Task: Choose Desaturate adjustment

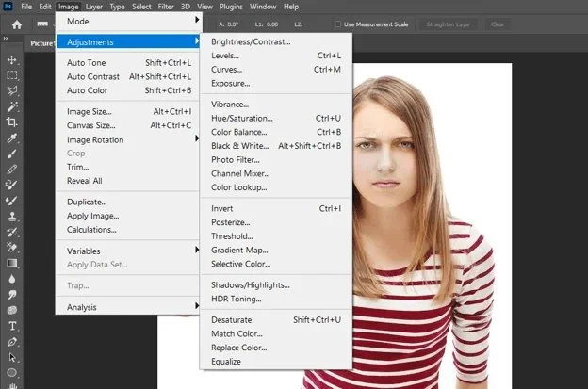Action: [276, 320]
